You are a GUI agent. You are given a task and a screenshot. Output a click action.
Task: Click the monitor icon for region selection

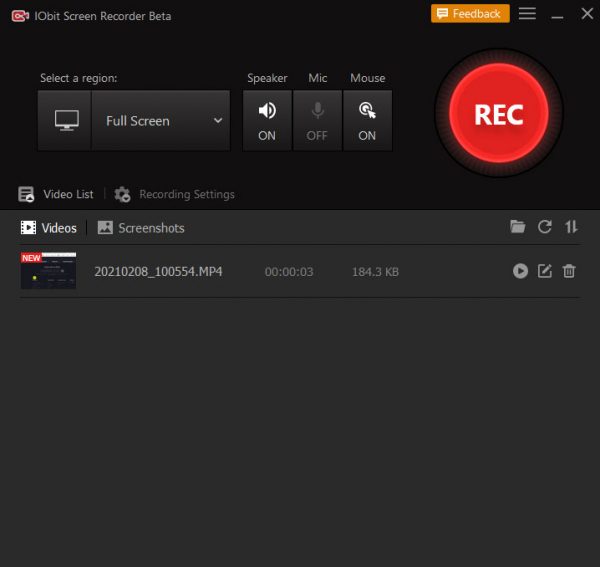point(66,121)
